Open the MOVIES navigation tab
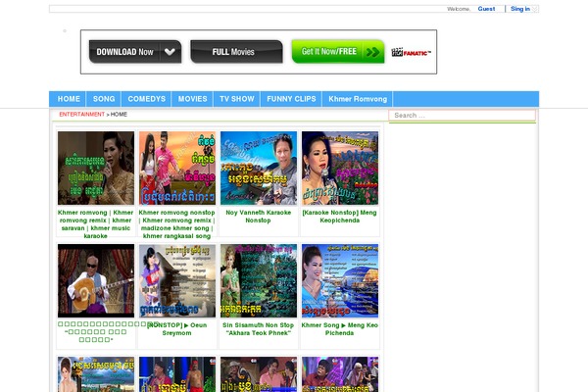This screenshot has height=392, width=588. tap(192, 99)
